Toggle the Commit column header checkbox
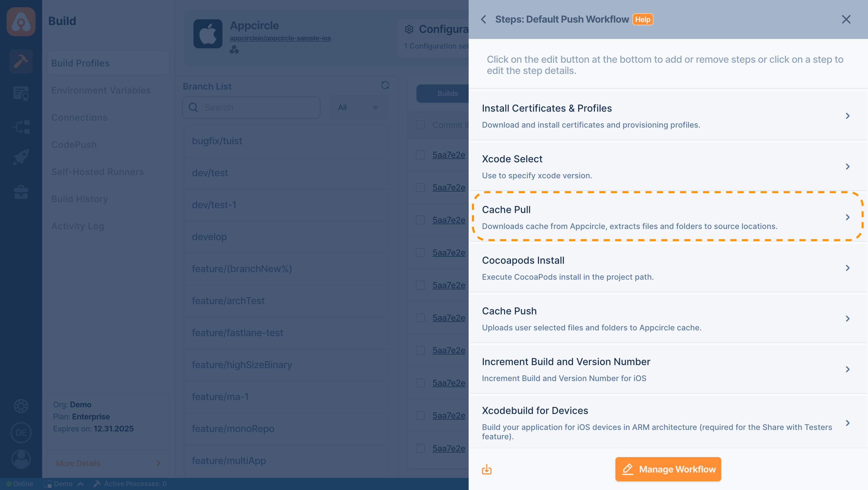The height and width of the screenshot is (490, 868). click(420, 125)
